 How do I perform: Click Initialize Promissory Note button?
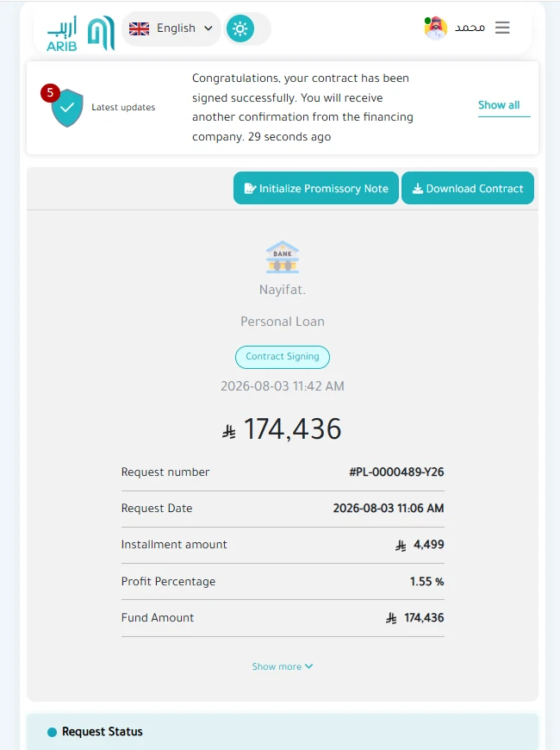[x=316, y=189]
